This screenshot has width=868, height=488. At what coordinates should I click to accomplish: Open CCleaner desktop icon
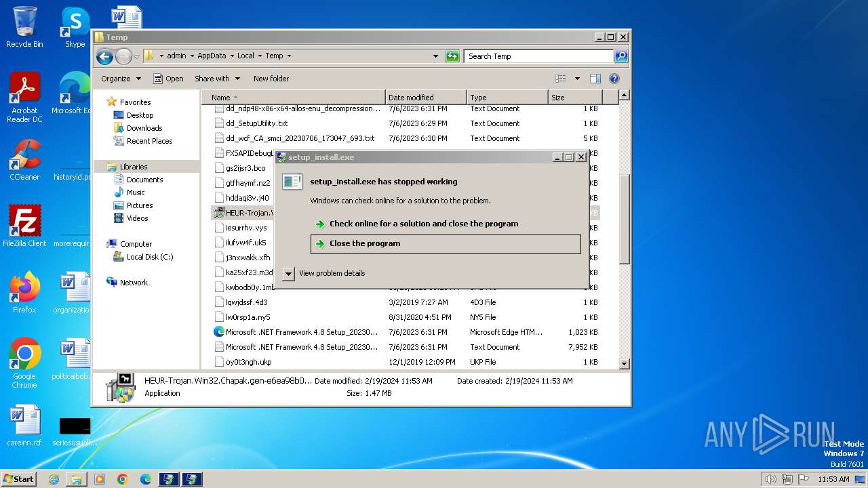(24, 160)
